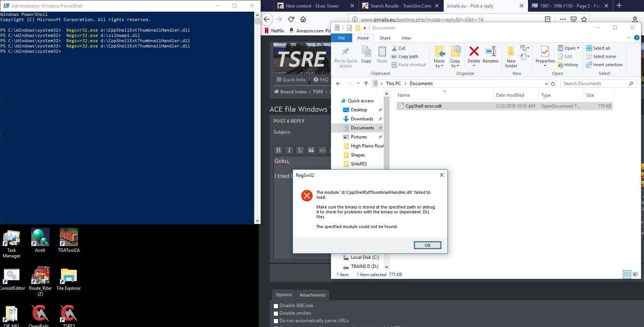Click OK in the RegSvr32 error dialog
Image resolution: width=644 pixels, height=327 pixels.
pyautogui.click(x=427, y=245)
